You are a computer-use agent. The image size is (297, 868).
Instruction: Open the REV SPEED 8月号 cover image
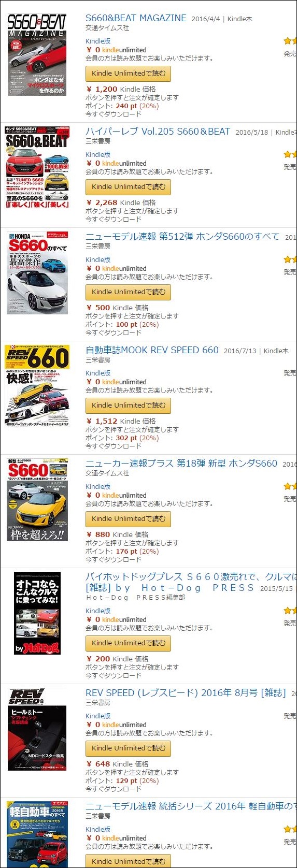[37, 729]
